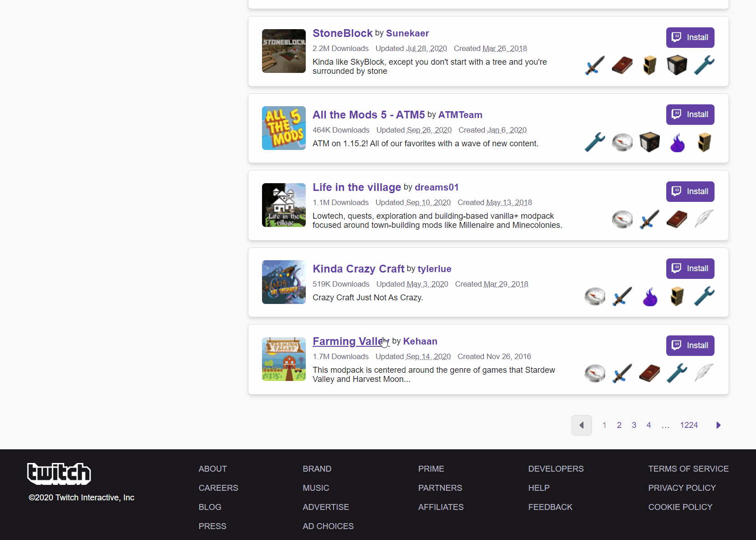The width and height of the screenshot is (756, 540).
Task: Open FEEDBACK footer link
Action: click(x=550, y=507)
